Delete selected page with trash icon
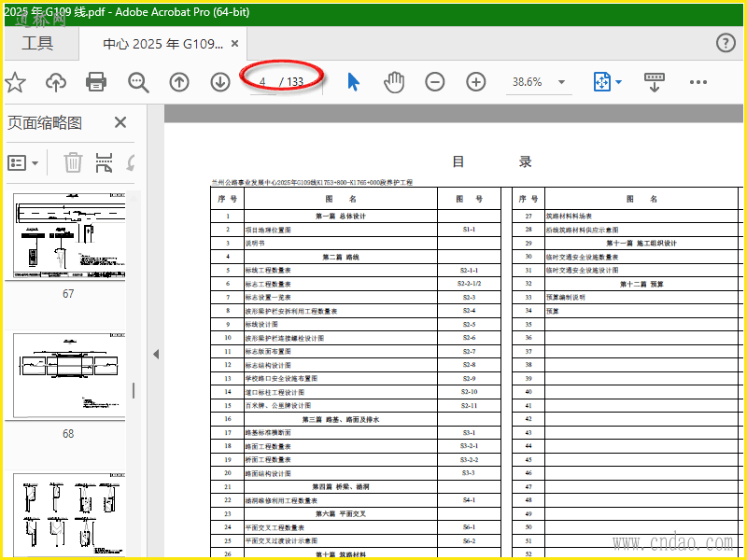The image size is (747, 560). pos(73,162)
